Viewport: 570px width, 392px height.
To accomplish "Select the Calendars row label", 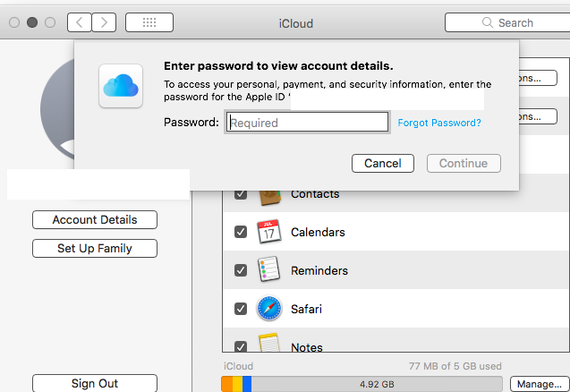I will click(x=318, y=232).
